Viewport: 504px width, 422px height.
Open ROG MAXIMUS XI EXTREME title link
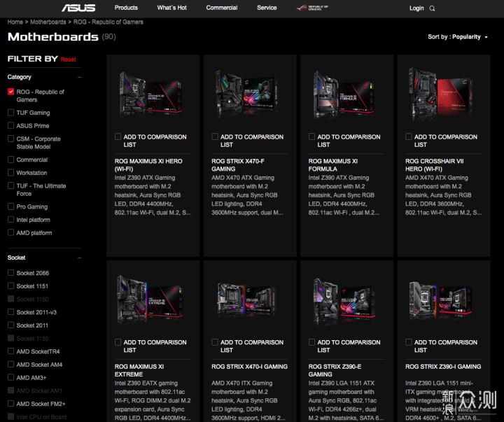click(x=139, y=370)
